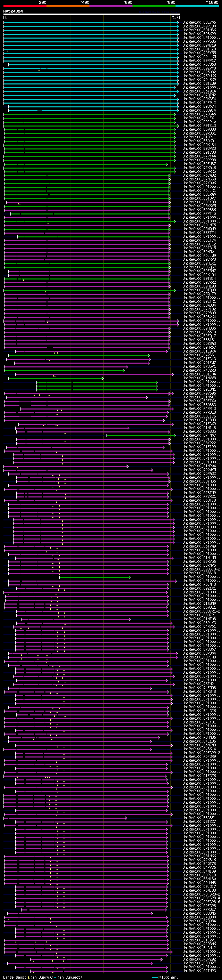Choose the UniRef100_B9S0K4 entry

point(199,317)
